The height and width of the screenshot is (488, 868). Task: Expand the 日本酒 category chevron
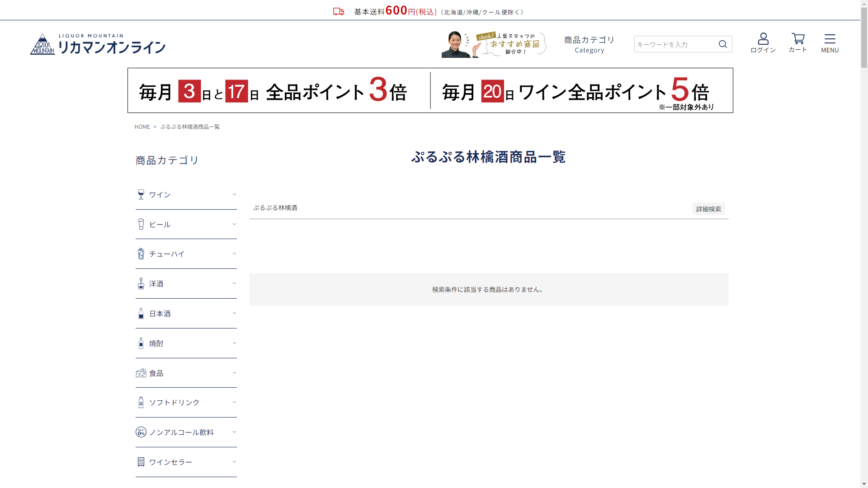click(234, 314)
